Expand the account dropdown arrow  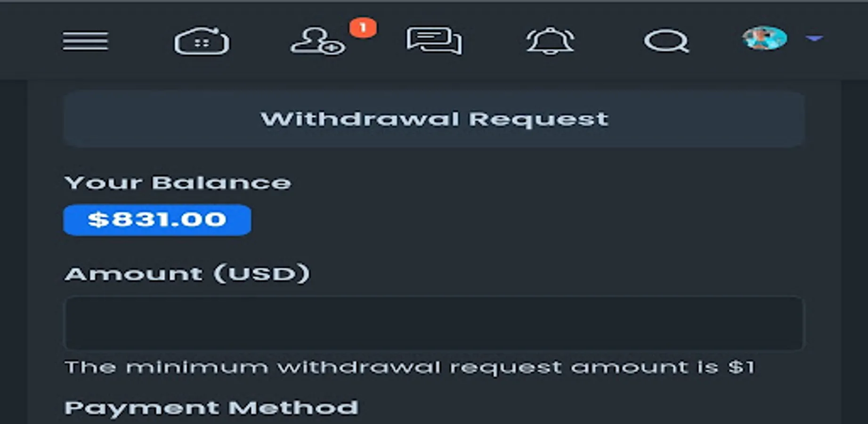click(814, 38)
